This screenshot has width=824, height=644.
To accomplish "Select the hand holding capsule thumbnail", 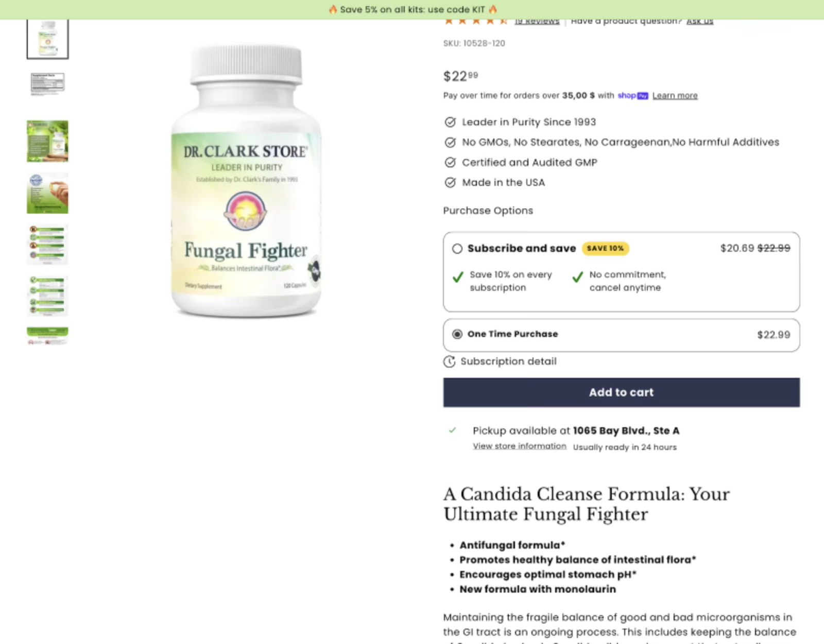I will pos(47,193).
